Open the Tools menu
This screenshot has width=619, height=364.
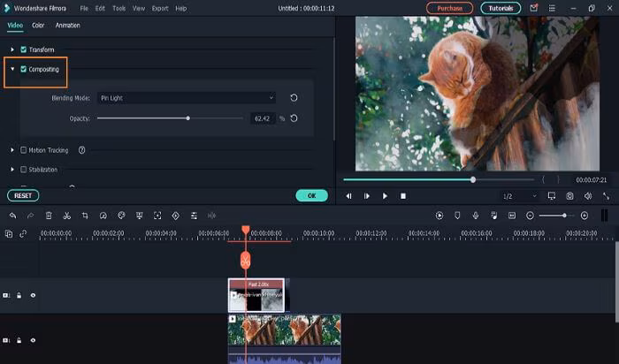coord(118,8)
